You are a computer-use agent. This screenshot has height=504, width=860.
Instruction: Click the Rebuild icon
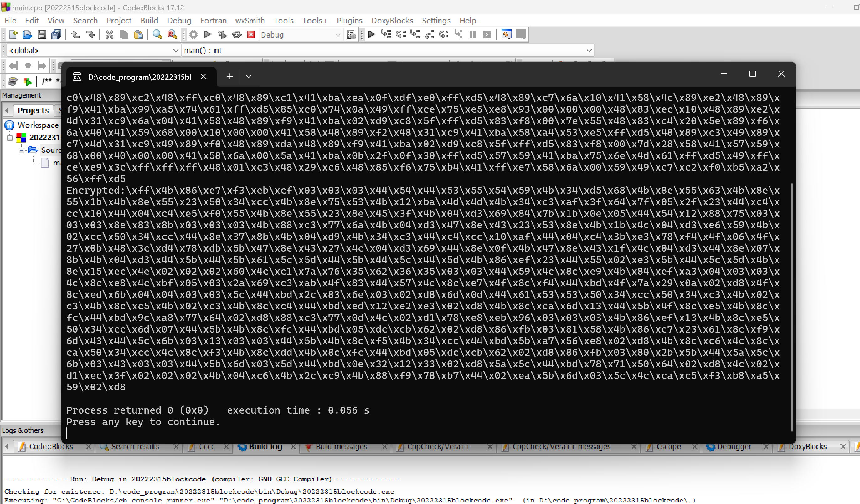tap(236, 34)
